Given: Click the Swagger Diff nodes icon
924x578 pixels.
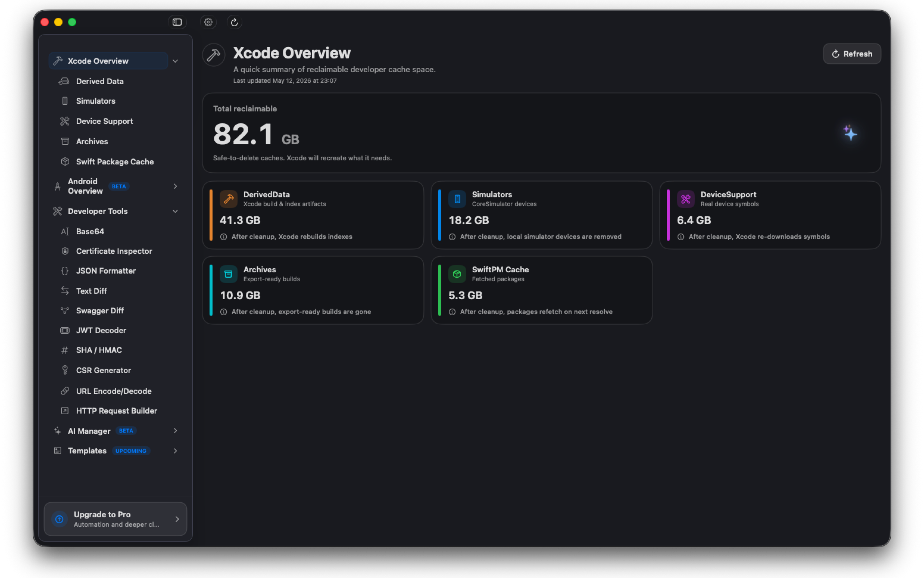Looking at the screenshot, I should tap(65, 311).
